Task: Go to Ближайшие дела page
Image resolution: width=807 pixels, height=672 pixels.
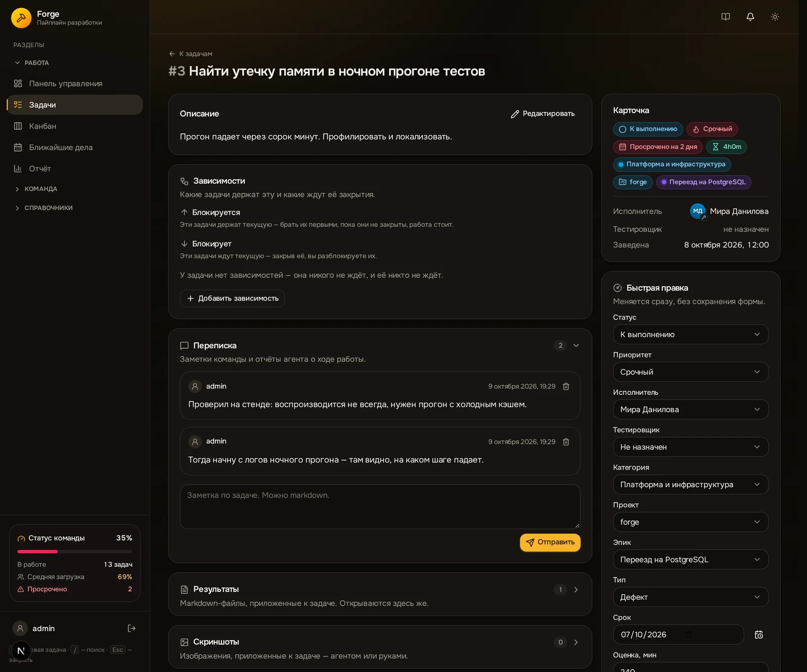Action: click(x=75, y=147)
